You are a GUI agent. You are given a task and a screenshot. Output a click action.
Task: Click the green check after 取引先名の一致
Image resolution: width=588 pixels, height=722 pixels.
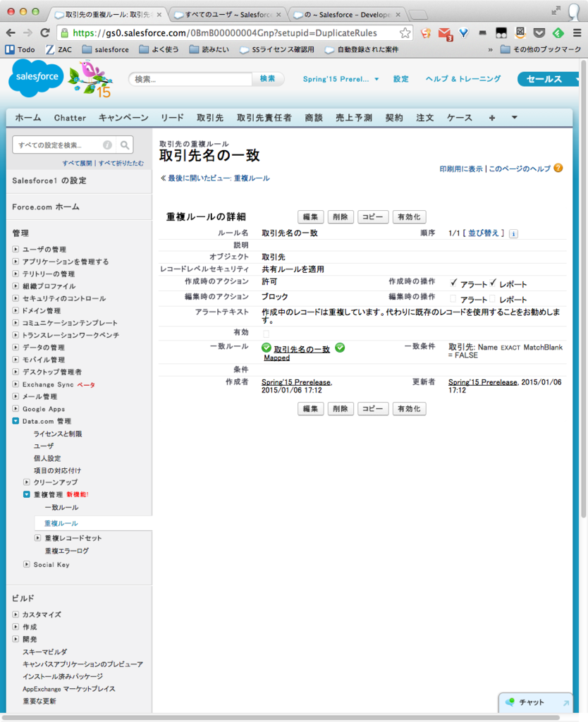340,348
